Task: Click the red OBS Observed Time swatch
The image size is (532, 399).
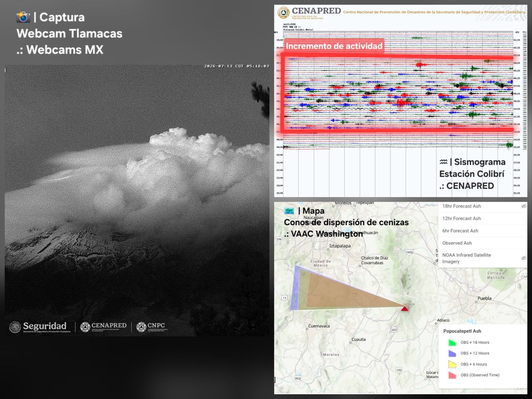Action: click(452, 375)
